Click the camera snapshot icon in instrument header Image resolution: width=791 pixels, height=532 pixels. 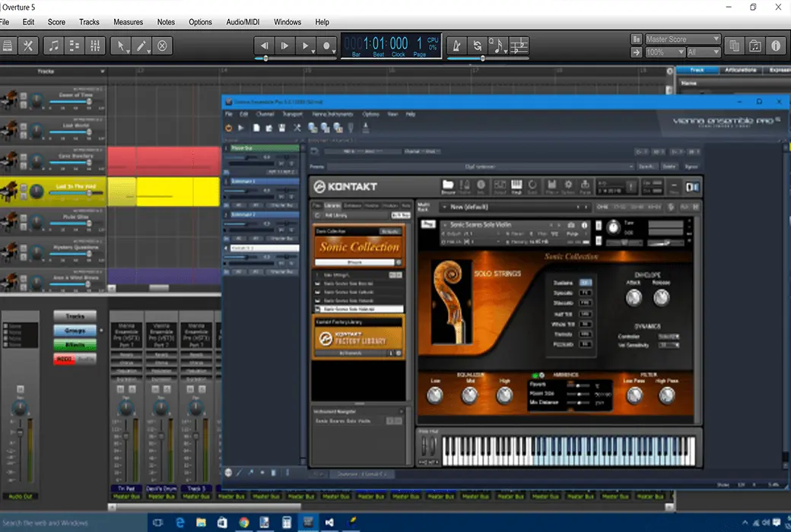571,225
